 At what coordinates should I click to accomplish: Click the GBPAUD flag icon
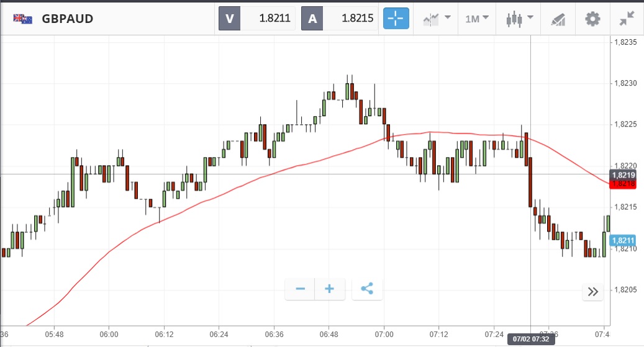[23, 19]
